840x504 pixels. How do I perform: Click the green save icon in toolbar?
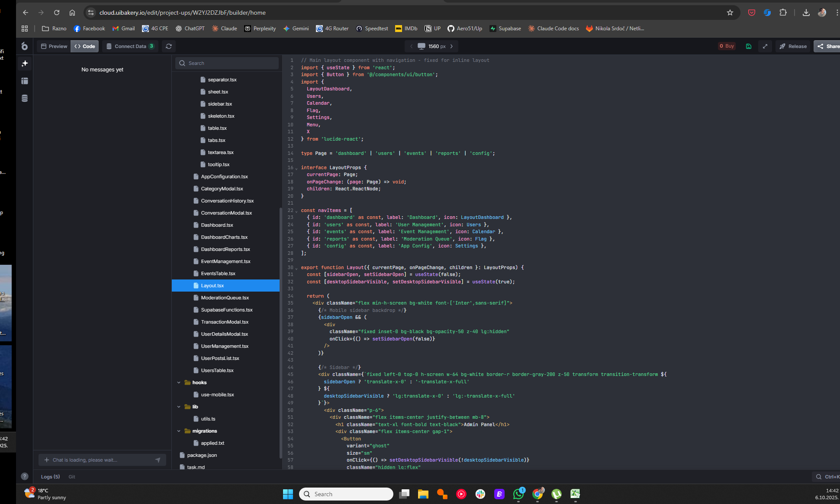tap(748, 46)
